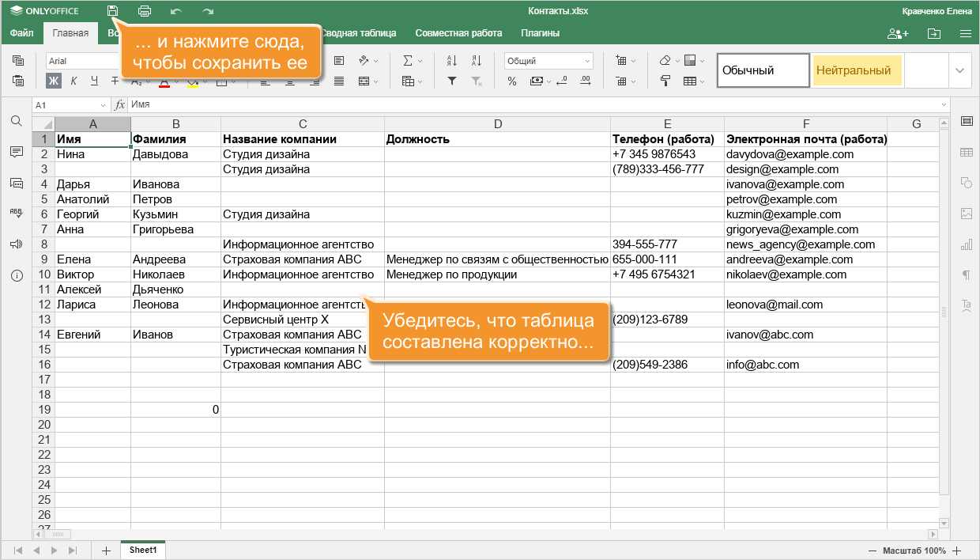Click the Save icon in the title bar
The width and height of the screenshot is (980, 560).
pos(113,11)
